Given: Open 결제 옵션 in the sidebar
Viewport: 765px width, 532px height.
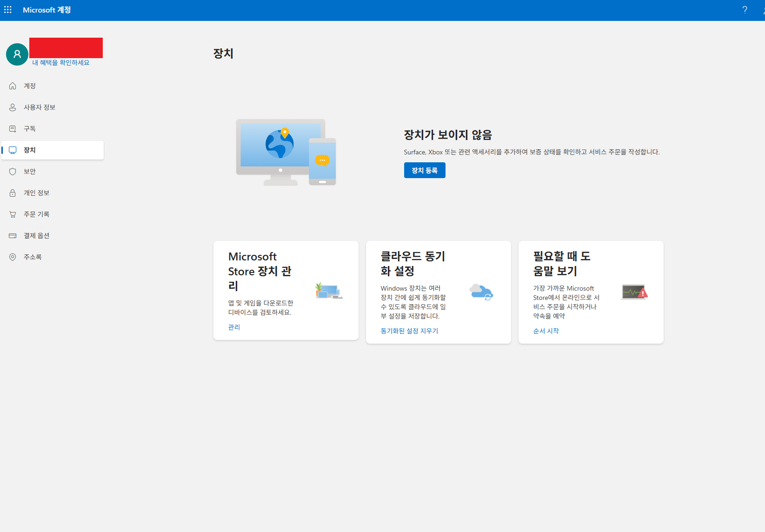Looking at the screenshot, I should 53,236.
